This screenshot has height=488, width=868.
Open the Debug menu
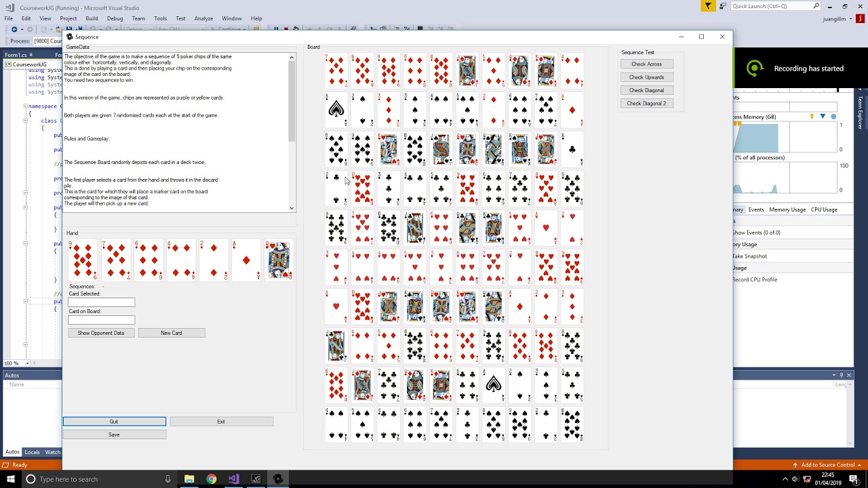click(x=115, y=18)
